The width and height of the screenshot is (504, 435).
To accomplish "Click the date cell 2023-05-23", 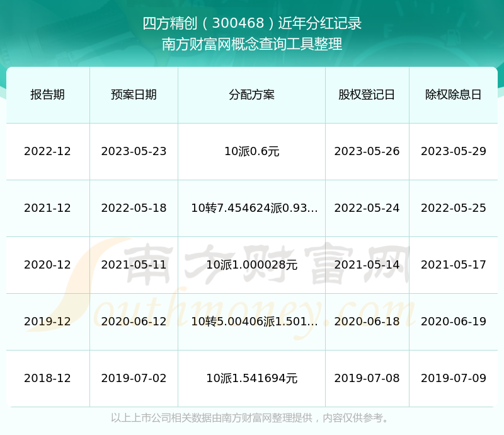I will pos(134,151).
